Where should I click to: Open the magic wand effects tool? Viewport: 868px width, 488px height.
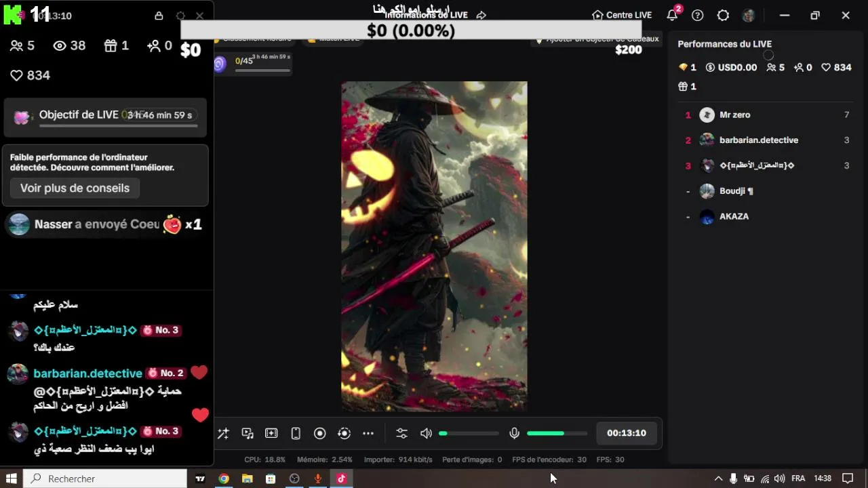223,433
